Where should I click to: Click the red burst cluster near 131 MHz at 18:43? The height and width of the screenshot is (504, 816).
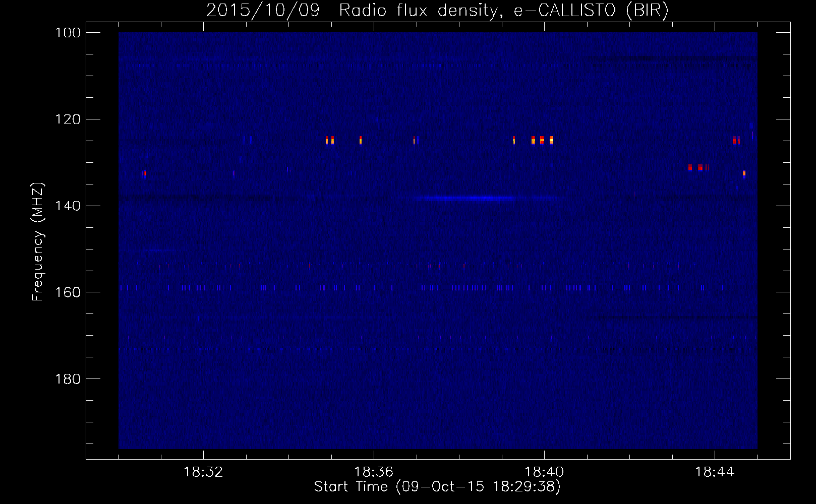coord(698,167)
